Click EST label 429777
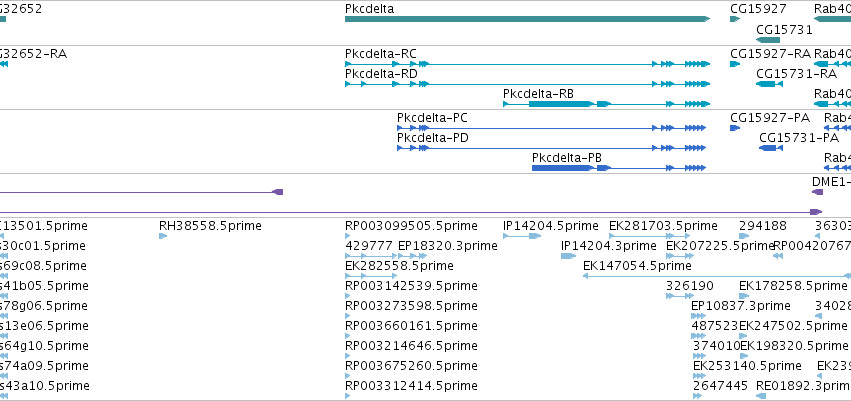Viewport: 851px width, 401px height. tap(369, 246)
